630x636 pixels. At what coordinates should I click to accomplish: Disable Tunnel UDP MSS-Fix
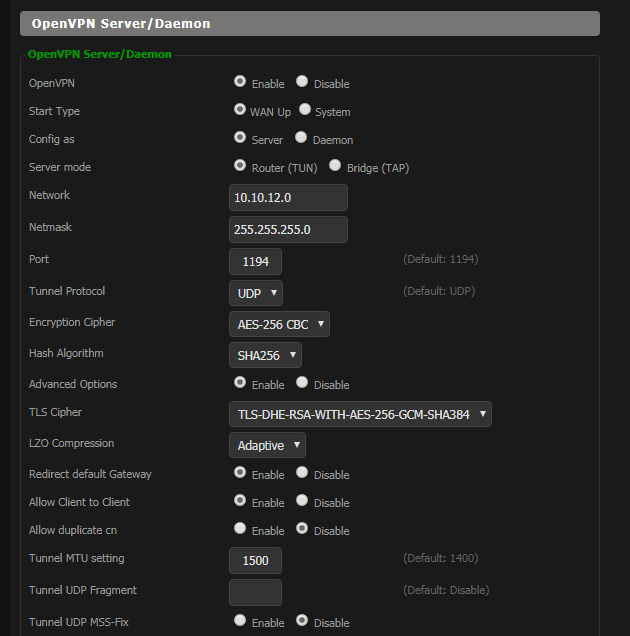coord(302,621)
